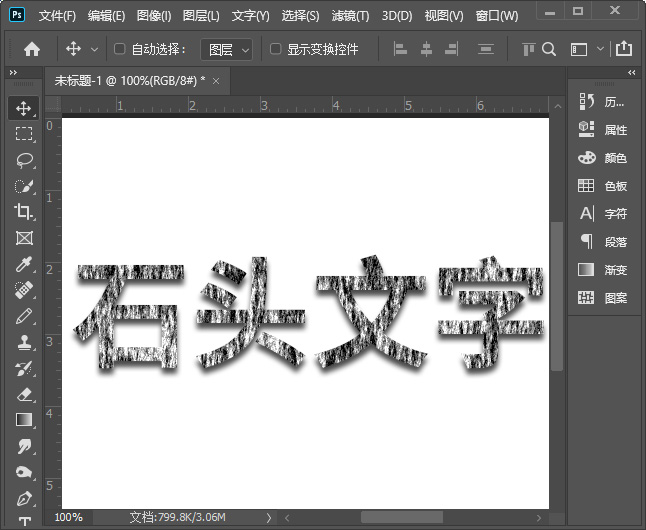Select the Frame tool
646x530 pixels.
coord(23,238)
